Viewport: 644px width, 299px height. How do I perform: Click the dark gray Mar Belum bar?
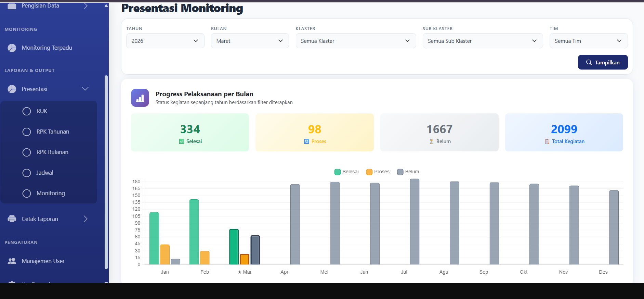coord(255,250)
